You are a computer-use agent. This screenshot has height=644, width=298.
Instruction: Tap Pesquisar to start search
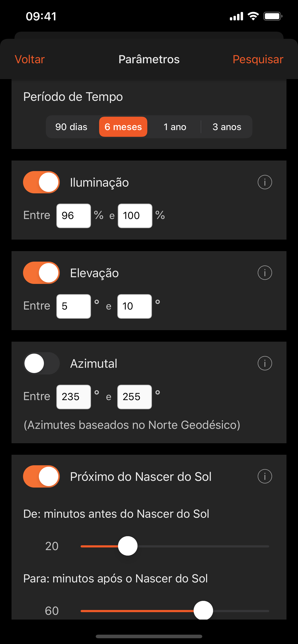258,59
